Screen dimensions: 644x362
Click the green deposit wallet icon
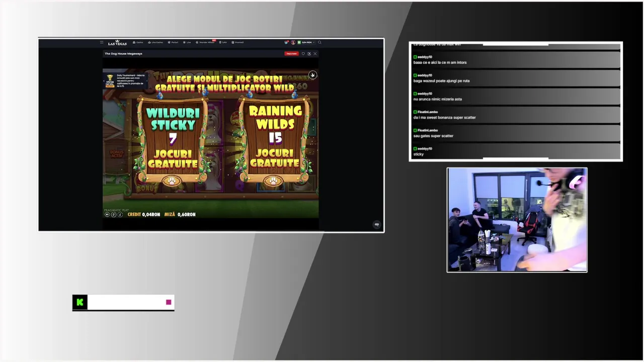tap(299, 42)
